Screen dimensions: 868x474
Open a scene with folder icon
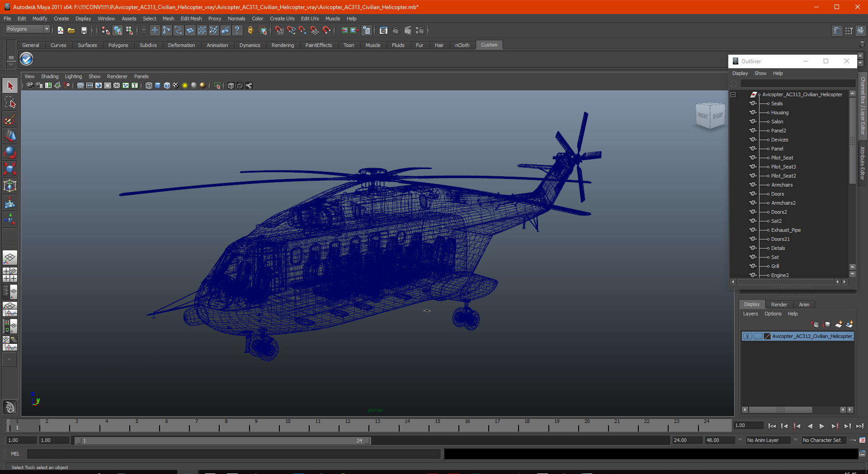(71, 30)
